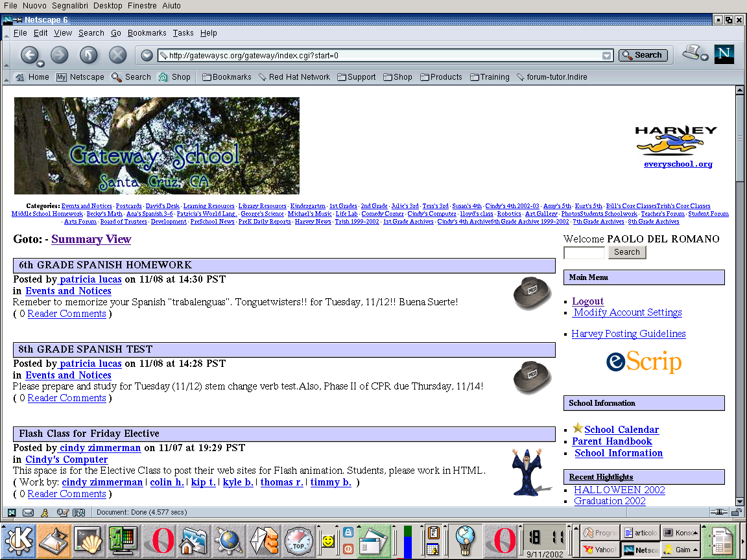Toggle the online/offline plug icon in status bar
This screenshot has width=747, height=560.
[719, 513]
